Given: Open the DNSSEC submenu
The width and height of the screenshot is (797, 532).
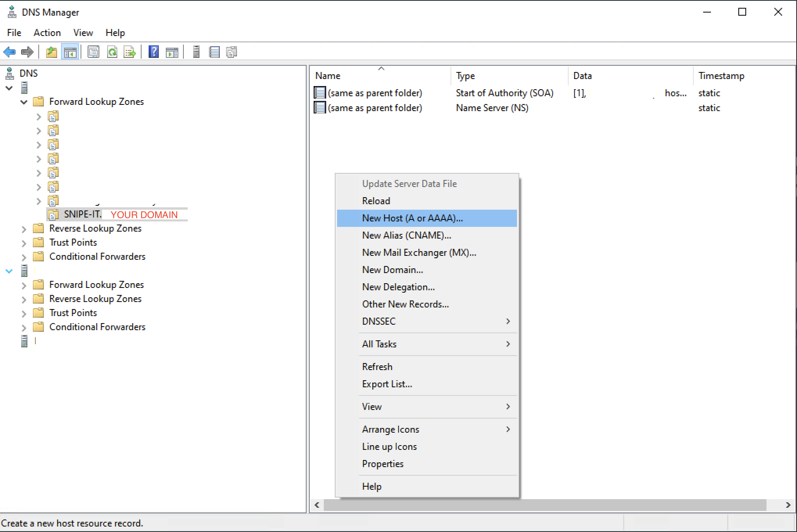Looking at the screenshot, I should [x=427, y=322].
